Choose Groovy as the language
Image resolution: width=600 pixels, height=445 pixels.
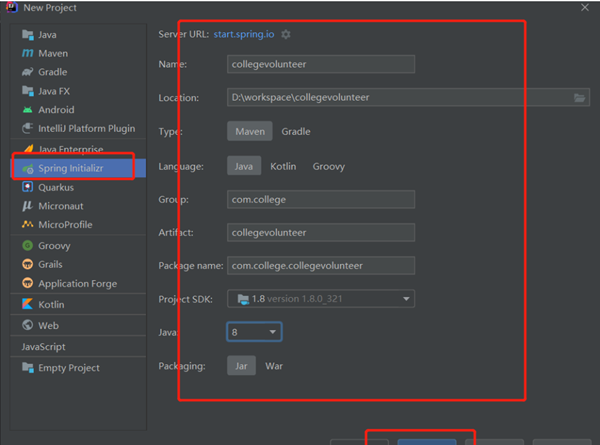329,166
